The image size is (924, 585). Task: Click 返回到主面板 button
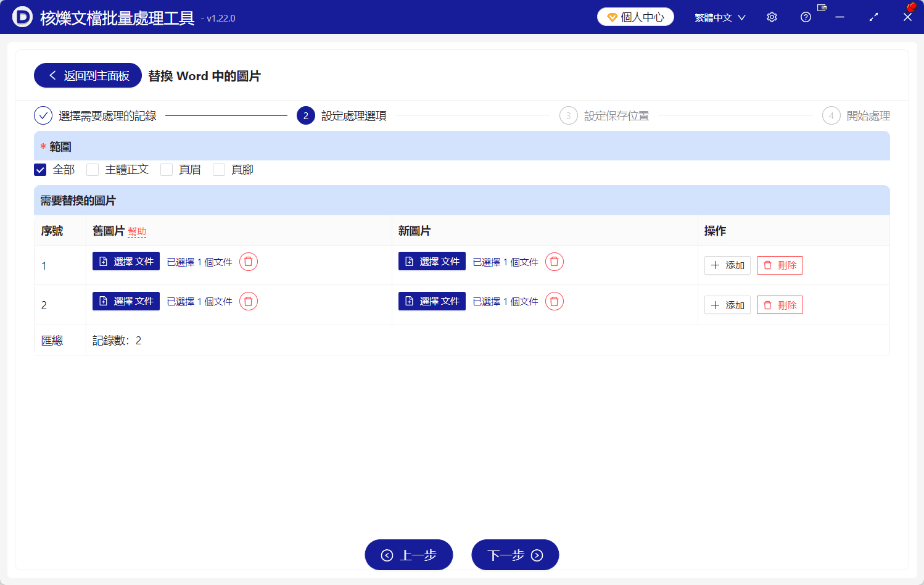point(87,75)
